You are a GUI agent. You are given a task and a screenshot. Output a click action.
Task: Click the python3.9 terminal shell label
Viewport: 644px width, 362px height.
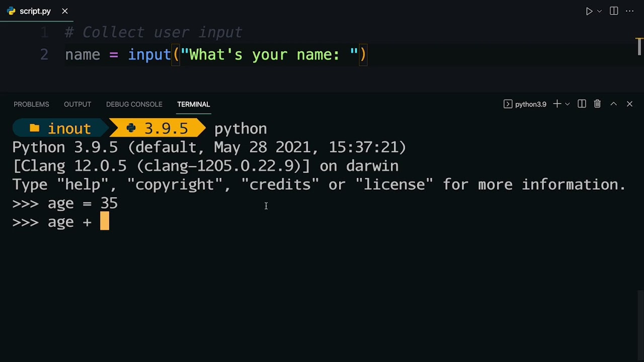click(525, 104)
